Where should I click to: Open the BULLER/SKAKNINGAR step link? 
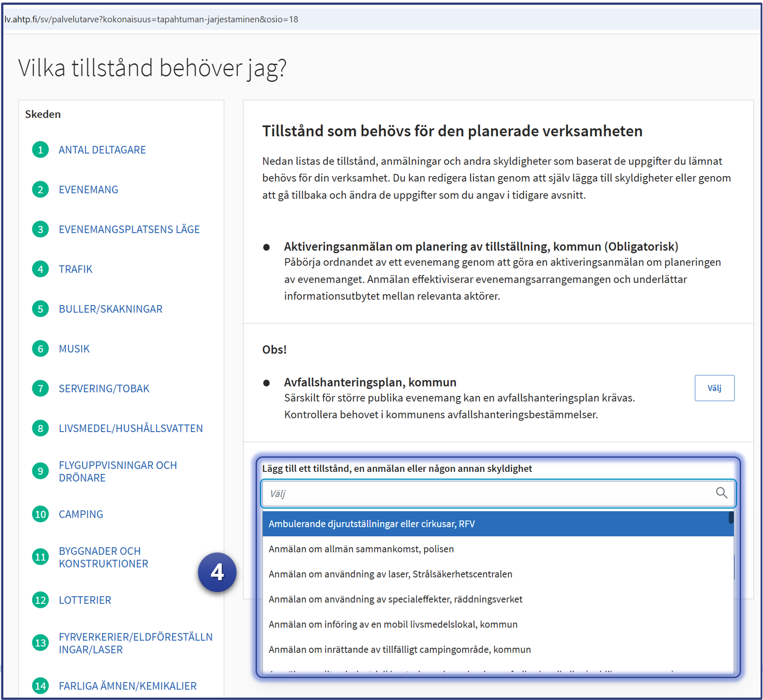pos(110,309)
